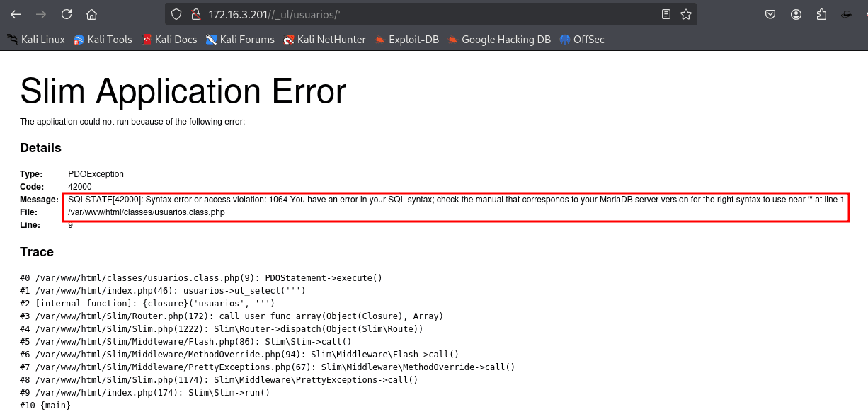
Task: Click the forward navigation arrow
Action: coord(41,14)
